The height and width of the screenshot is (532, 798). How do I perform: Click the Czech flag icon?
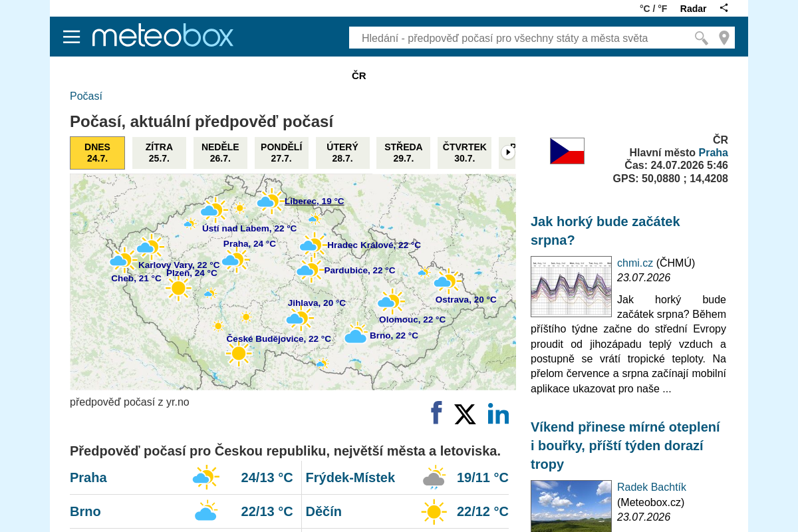(x=567, y=151)
